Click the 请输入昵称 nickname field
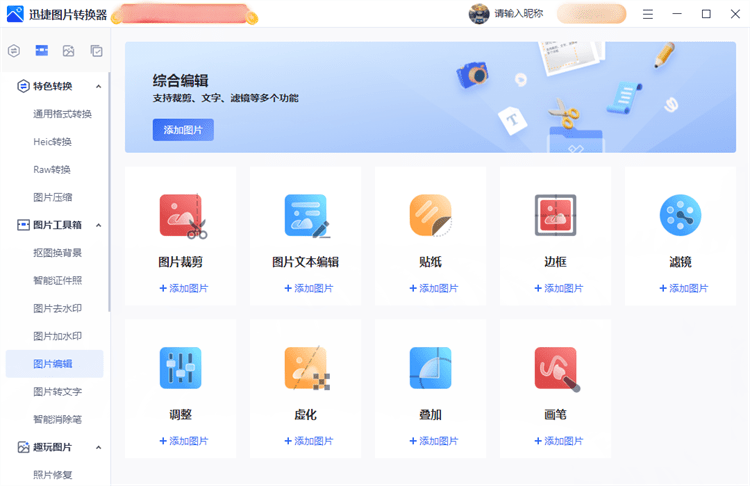This screenshot has width=750, height=486. 519,14
